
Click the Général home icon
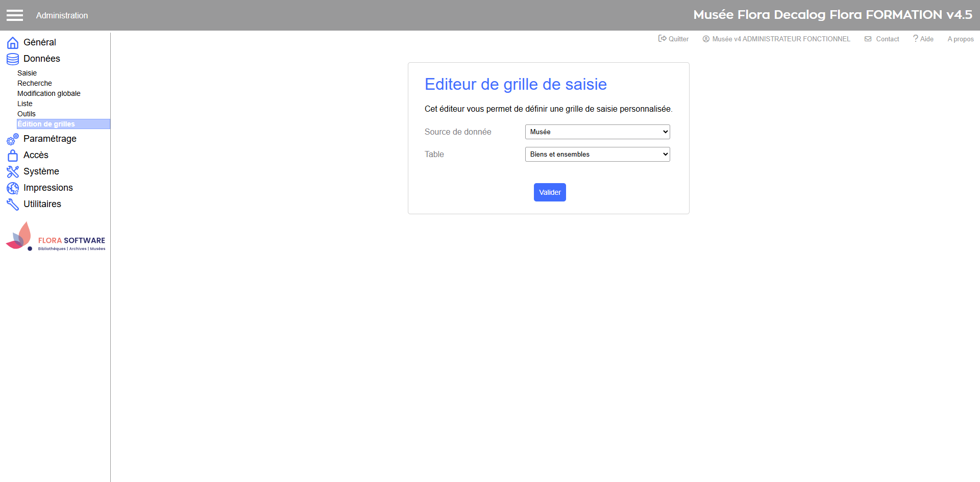click(13, 43)
